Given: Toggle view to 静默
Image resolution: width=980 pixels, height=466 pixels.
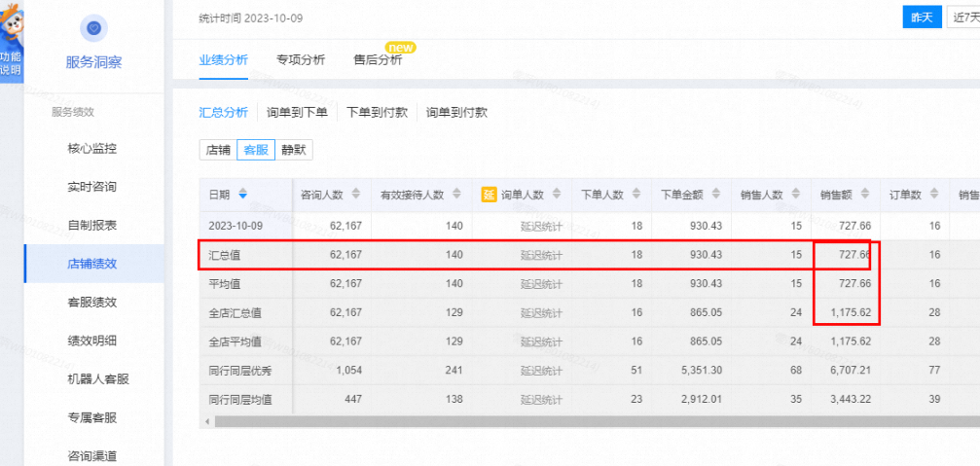Looking at the screenshot, I should point(294,151).
